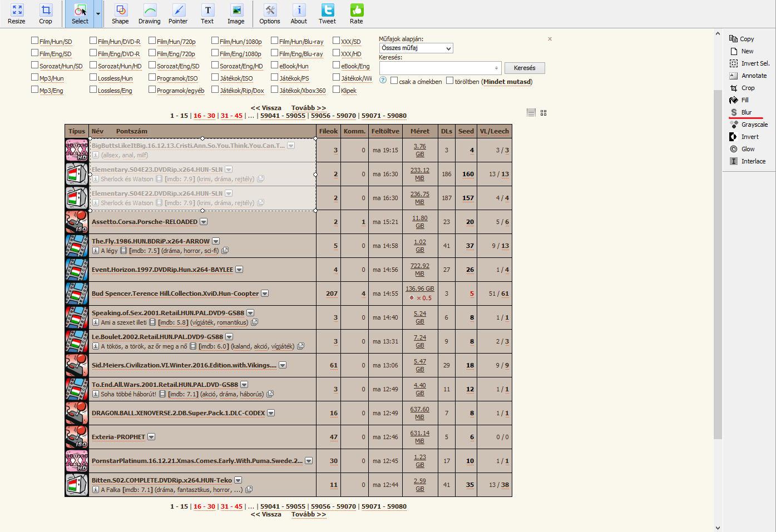This screenshot has height=532, width=776.
Task: Click Copy in right side panel
Action: [742, 39]
